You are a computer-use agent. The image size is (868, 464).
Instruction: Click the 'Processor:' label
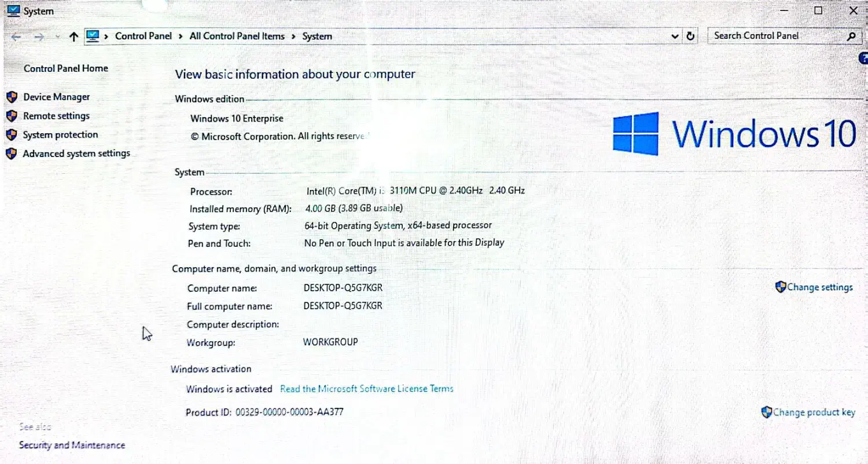(211, 191)
